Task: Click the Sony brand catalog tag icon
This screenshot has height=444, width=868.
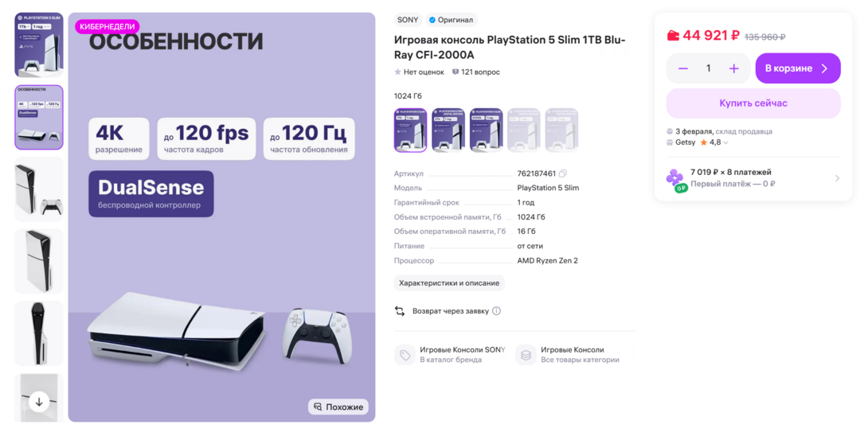Action: click(x=405, y=355)
